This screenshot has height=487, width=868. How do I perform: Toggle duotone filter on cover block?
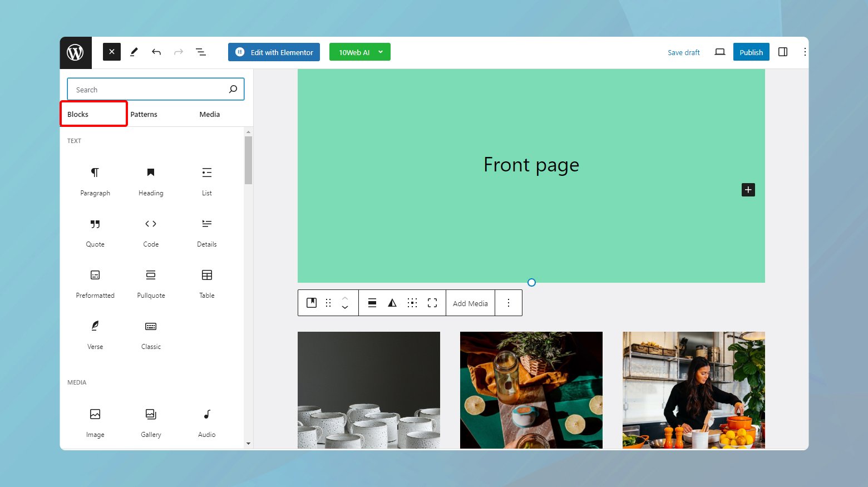392,303
